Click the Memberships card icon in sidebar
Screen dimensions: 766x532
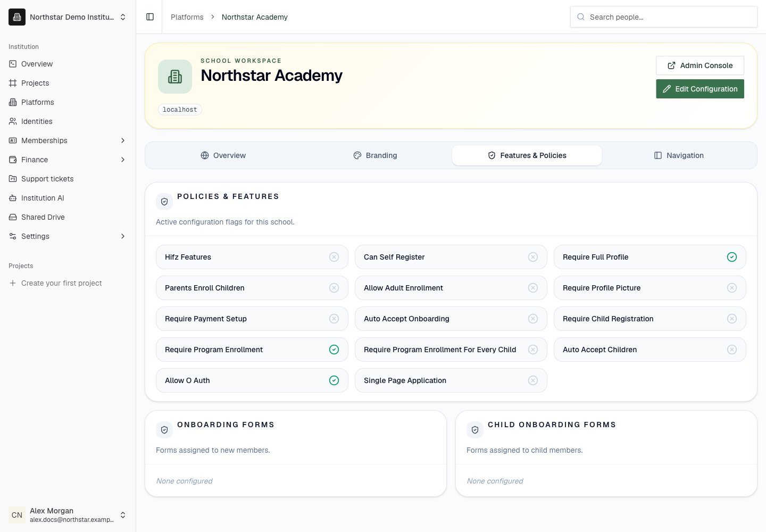click(13, 140)
